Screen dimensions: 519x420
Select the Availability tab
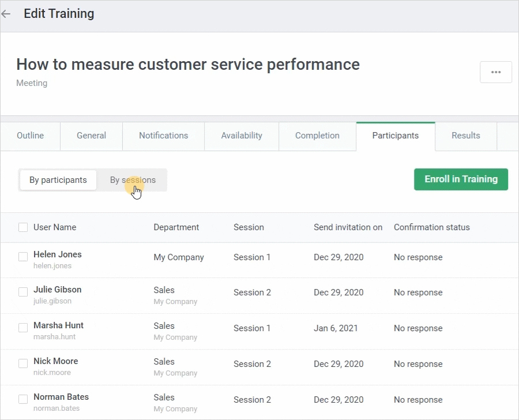(x=242, y=136)
